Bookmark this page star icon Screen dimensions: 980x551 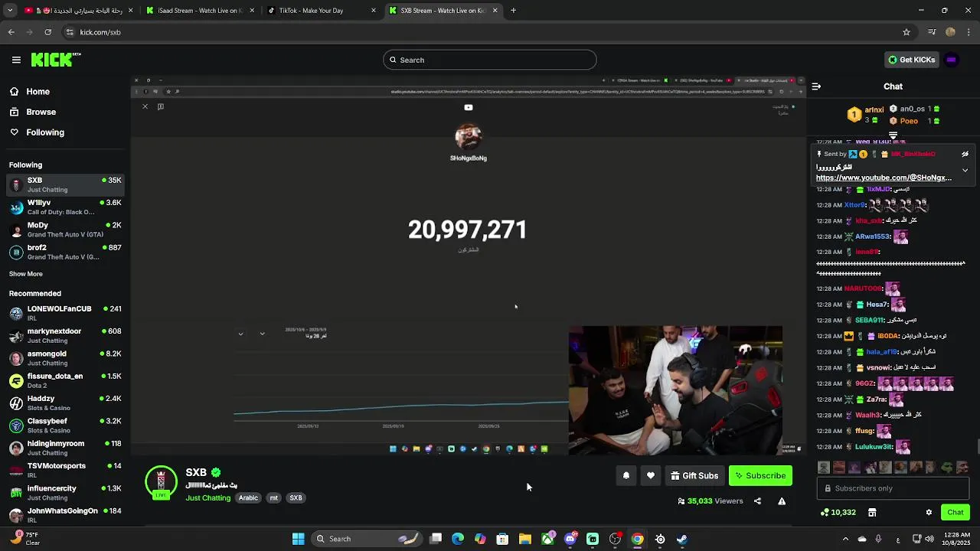click(906, 32)
